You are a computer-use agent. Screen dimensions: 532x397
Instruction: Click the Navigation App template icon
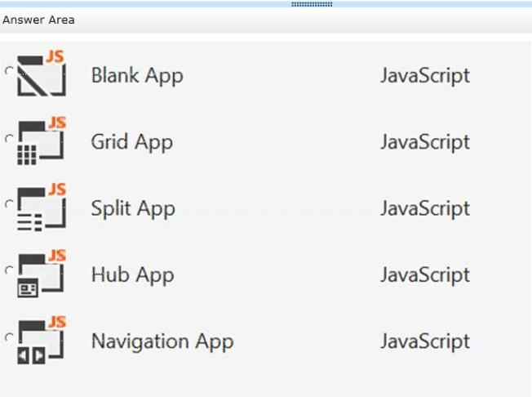click(x=42, y=341)
